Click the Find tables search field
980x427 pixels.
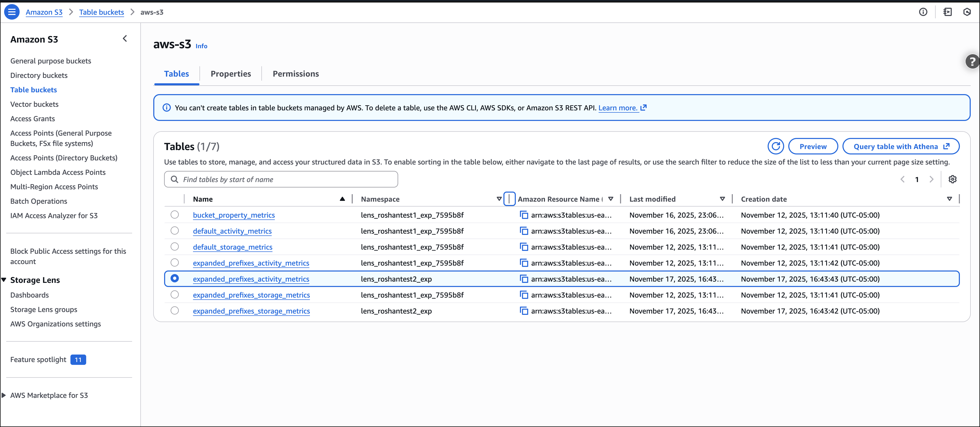(282, 179)
